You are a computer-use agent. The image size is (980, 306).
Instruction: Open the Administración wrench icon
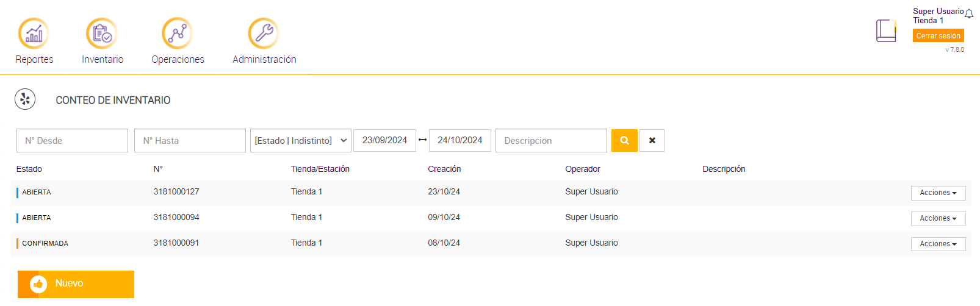[264, 34]
